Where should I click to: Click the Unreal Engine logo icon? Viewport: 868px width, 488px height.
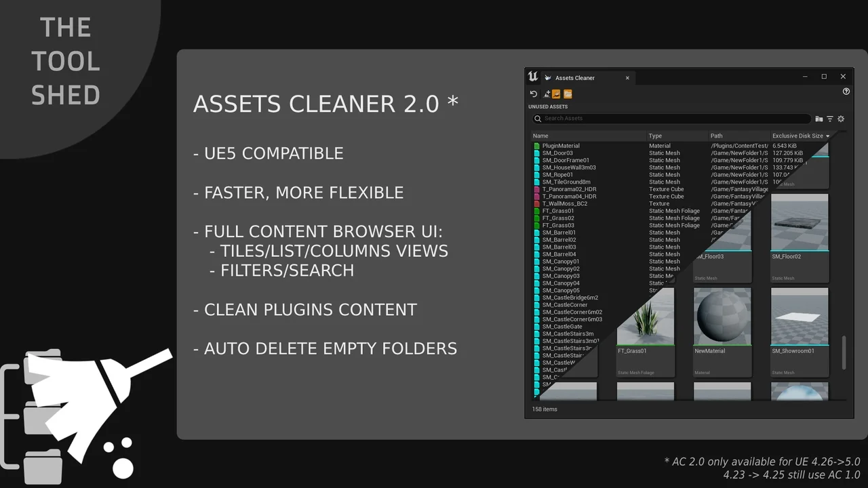point(533,77)
